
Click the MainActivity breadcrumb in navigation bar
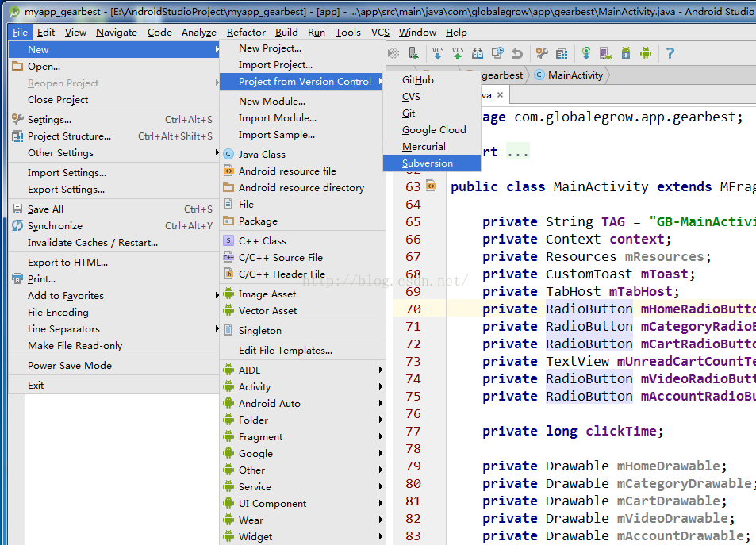pyautogui.click(x=570, y=75)
